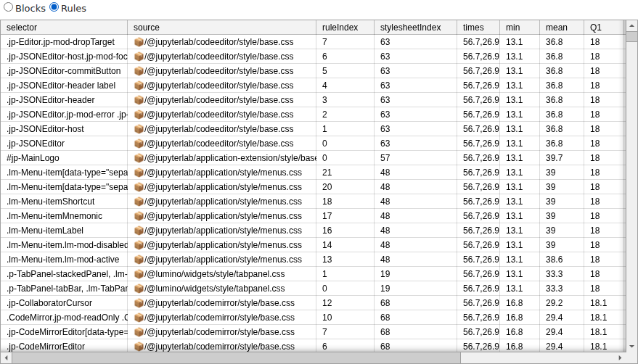Click package icon in .jp-CollaboratorCursor row
The height and width of the screenshot is (364, 638).
pyautogui.click(x=139, y=303)
